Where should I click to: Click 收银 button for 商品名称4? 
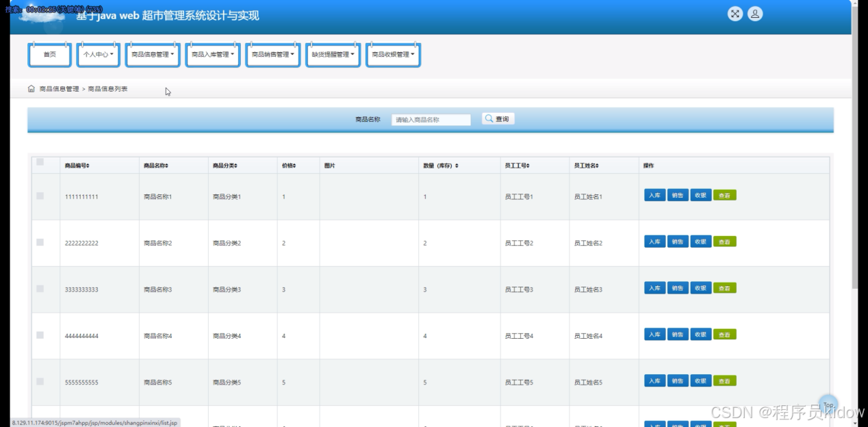click(701, 335)
